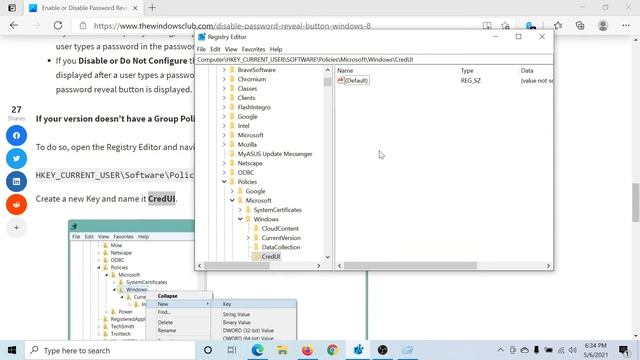This screenshot has width=640, height=360.
Task: Select the DataCollection key
Action: click(x=281, y=247)
